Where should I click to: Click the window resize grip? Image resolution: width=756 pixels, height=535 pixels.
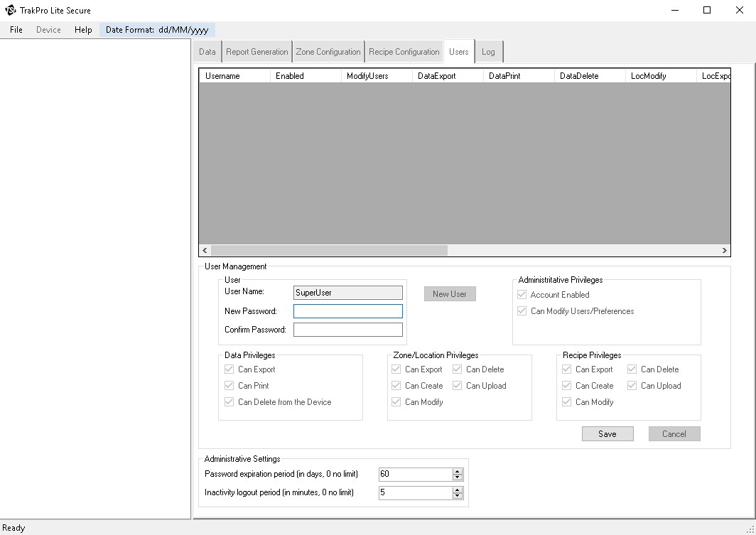click(x=751, y=530)
